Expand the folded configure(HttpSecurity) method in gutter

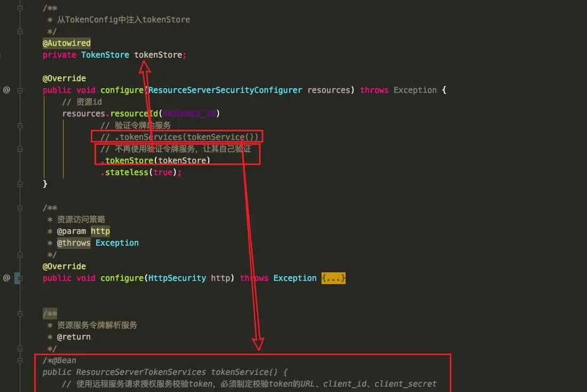tap(18, 278)
